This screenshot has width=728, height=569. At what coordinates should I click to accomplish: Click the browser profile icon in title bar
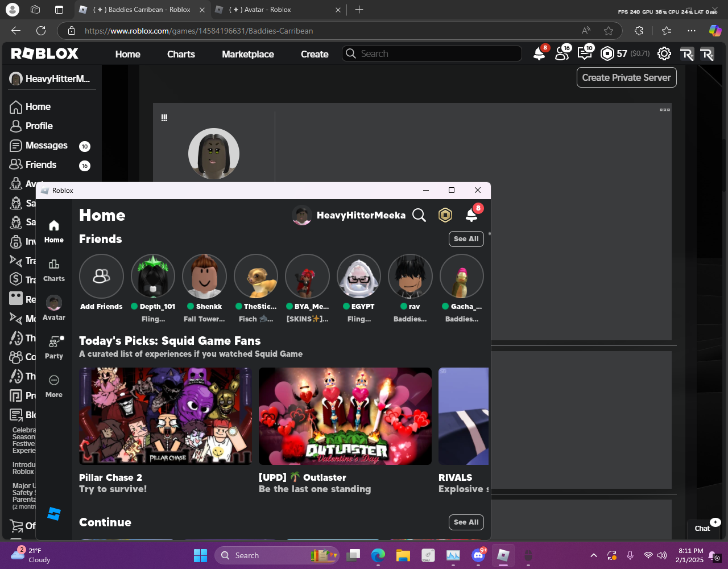(12, 10)
